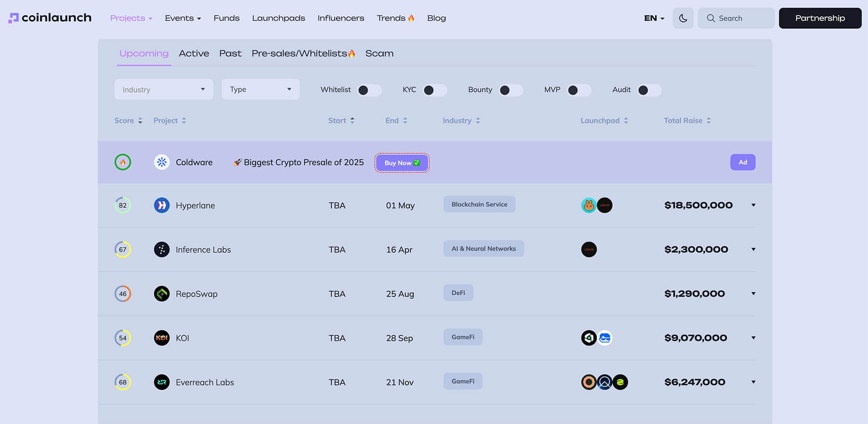The height and width of the screenshot is (424, 868).
Task: Click the Buy Now button
Action: coord(402,163)
